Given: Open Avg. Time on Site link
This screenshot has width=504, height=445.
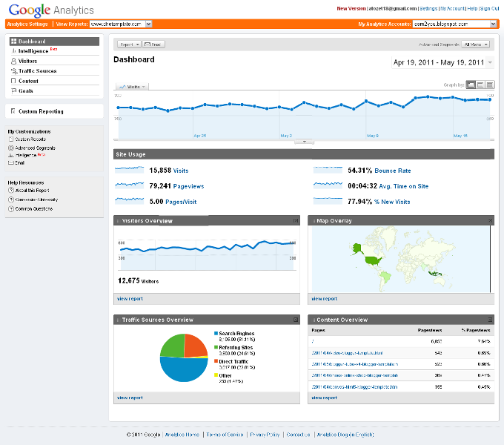Looking at the screenshot, I should pos(404,186).
